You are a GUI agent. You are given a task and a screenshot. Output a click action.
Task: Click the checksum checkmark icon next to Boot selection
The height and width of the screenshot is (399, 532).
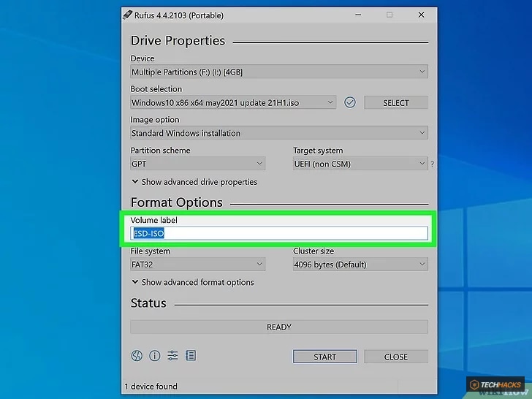point(350,102)
